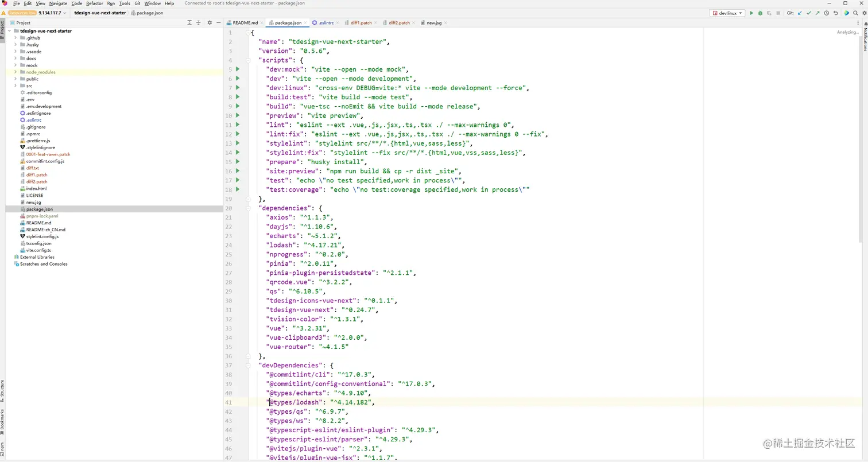Open Project panel settings gear
868x462 pixels.
pos(210,22)
